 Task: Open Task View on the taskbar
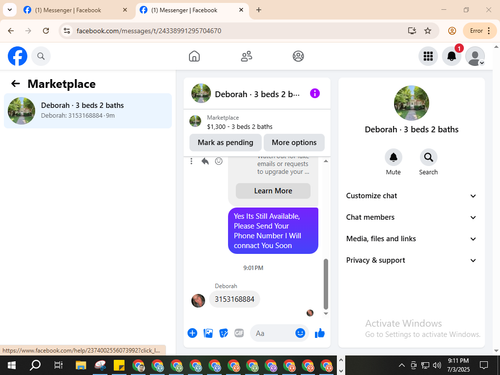click(x=58, y=366)
